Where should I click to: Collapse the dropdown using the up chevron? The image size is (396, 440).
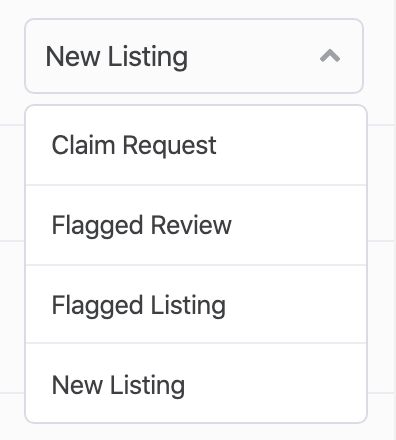330,56
